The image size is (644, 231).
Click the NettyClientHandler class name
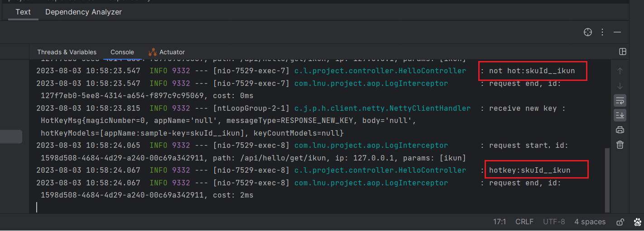382,108
